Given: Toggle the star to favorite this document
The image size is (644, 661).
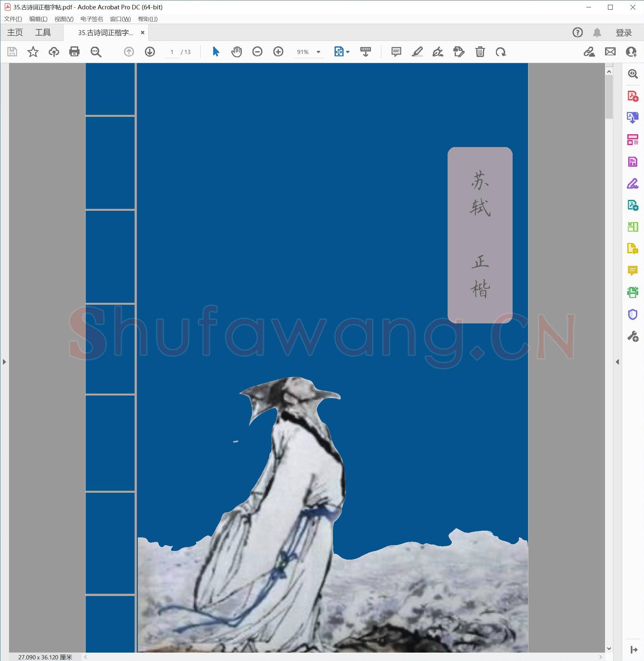Looking at the screenshot, I should click(33, 52).
